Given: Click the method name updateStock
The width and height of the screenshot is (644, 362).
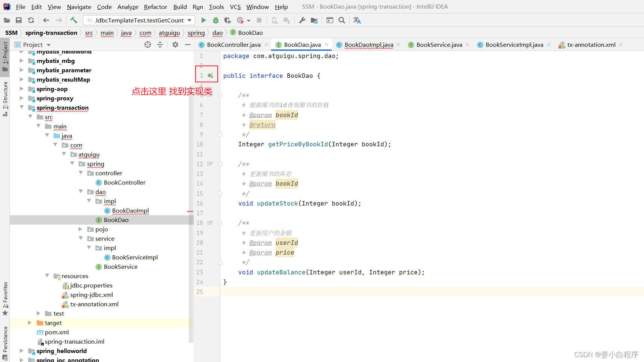Looking at the screenshot, I should pyautogui.click(x=277, y=203).
